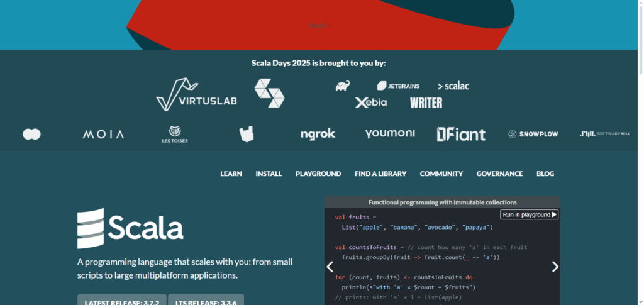Image resolution: width=644 pixels, height=305 pixels.
Task: Click the LTS RELEASE: 3.3.6 button
Action: click(x=206, y=300)
